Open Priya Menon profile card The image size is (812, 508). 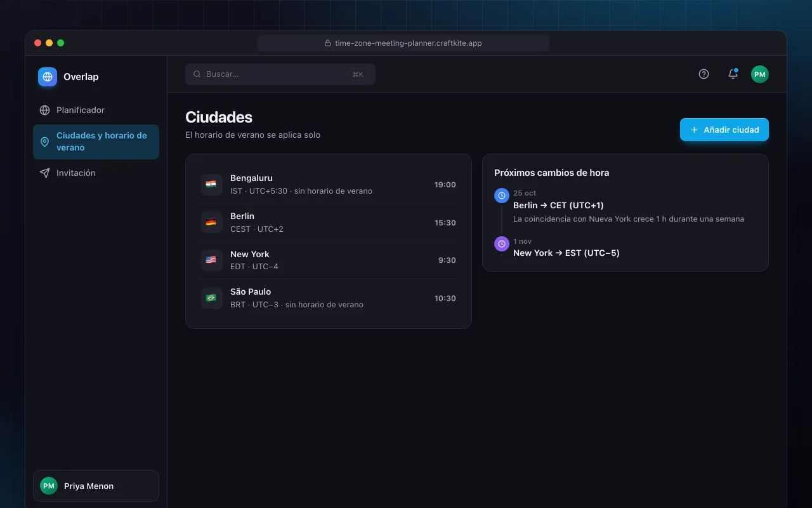pyautogui.click(x=96, y=486)
